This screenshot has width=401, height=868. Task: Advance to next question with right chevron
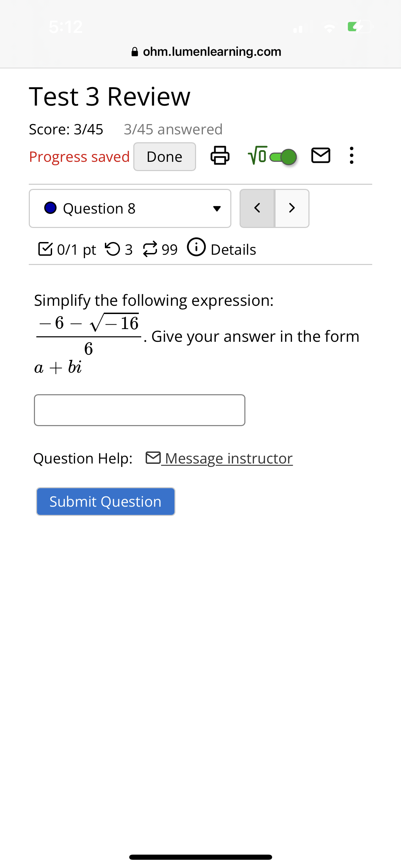click(x=291, y=208)
